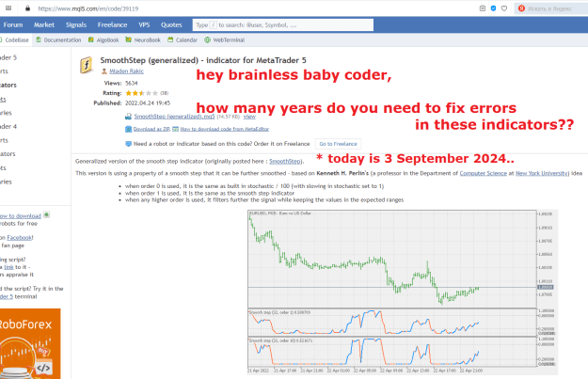Open the Freelance section
Image resolution: width=588 pixels, height=379 pixels.
pyautogui.click(x=113, y=24)
